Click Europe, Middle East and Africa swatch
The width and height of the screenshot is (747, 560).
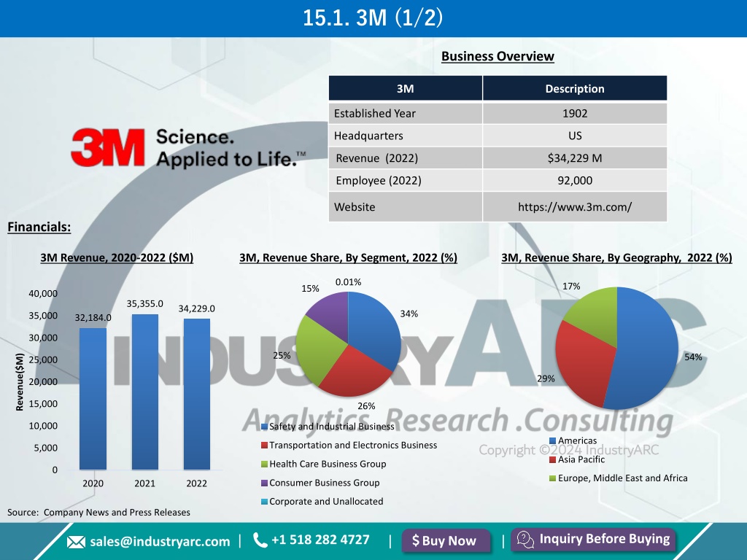pyautogui.click(x=553, y=478)
